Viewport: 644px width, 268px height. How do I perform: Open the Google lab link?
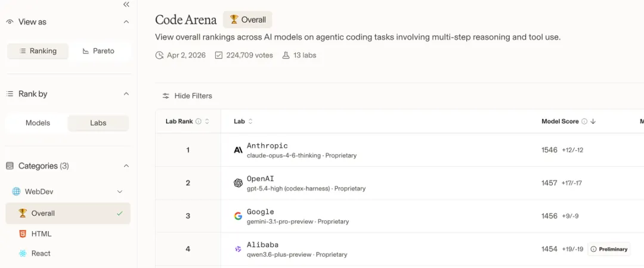pyautogui.click(x=260, y=212)
